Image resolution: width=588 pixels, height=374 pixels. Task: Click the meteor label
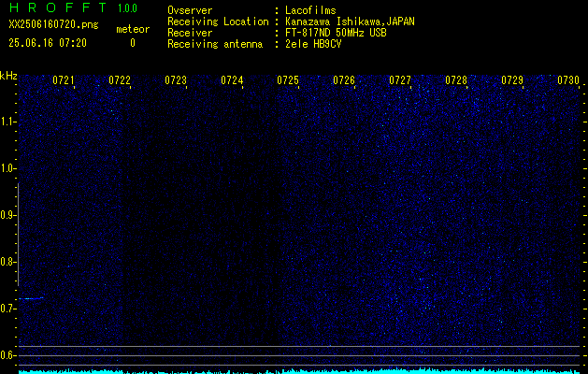click(x=133, y=29)
